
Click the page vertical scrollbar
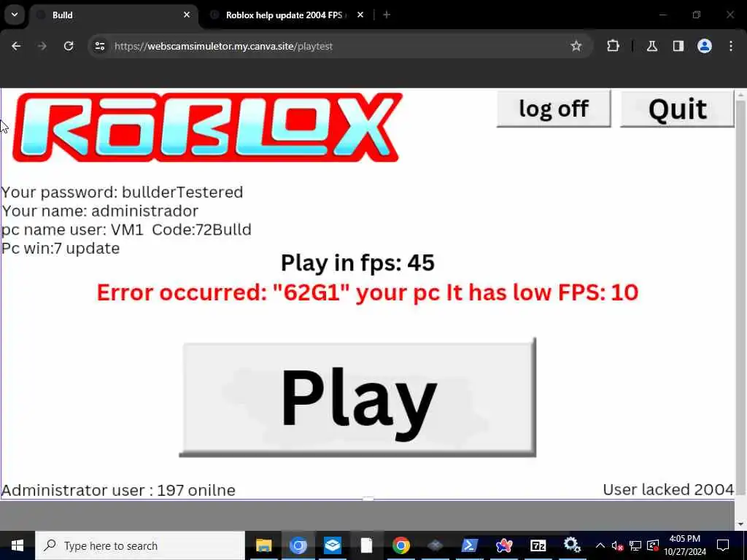740,295
